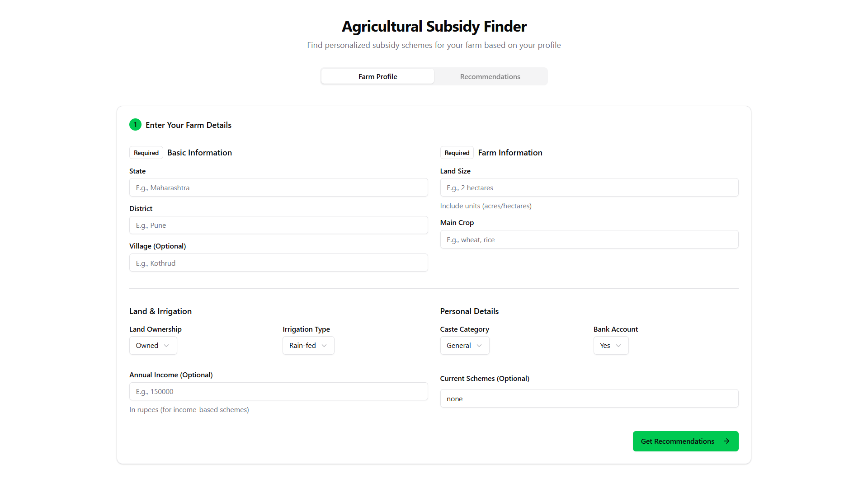
Task: Click the chevron on the General dropdown
Action: pos(480,345)
